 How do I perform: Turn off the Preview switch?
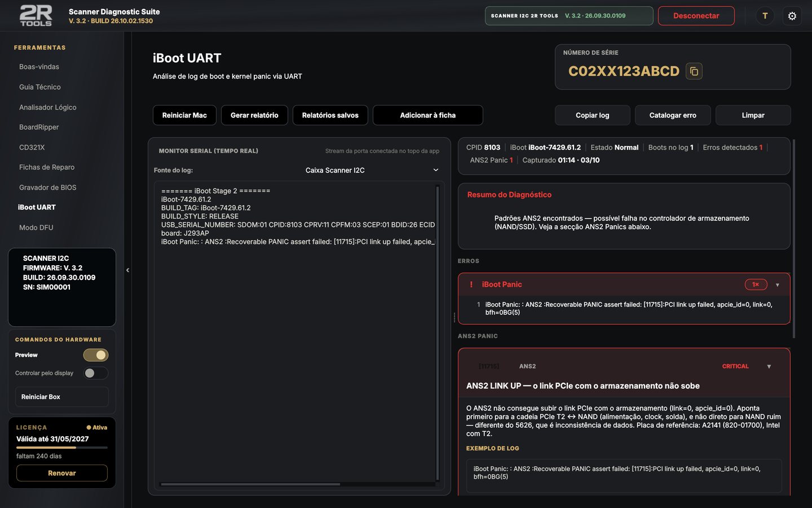96,355
